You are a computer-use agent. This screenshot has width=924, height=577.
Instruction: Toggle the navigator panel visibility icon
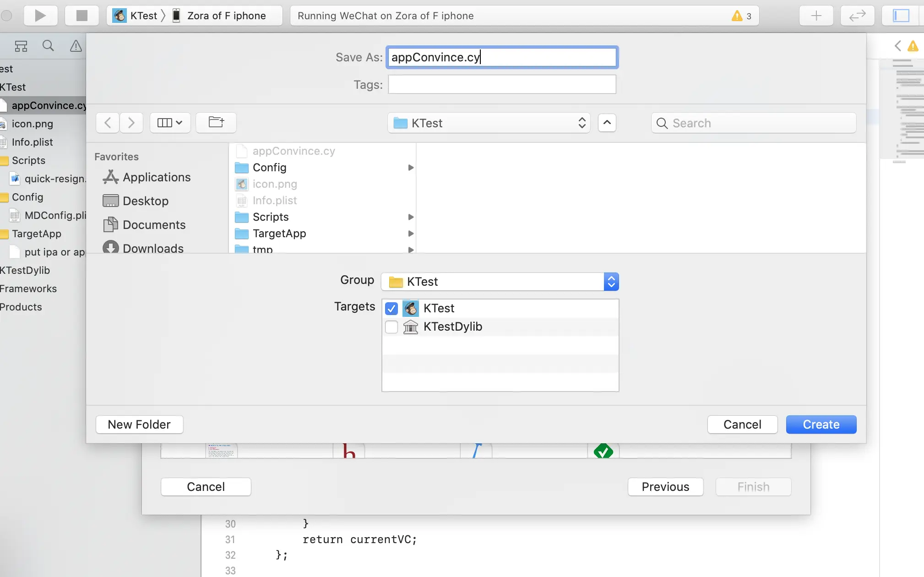(901, 16)
